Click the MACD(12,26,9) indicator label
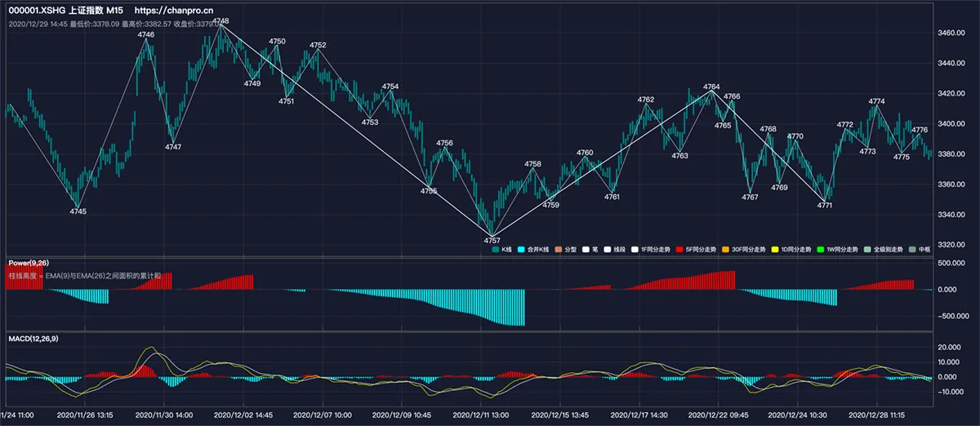 [33, 338]
